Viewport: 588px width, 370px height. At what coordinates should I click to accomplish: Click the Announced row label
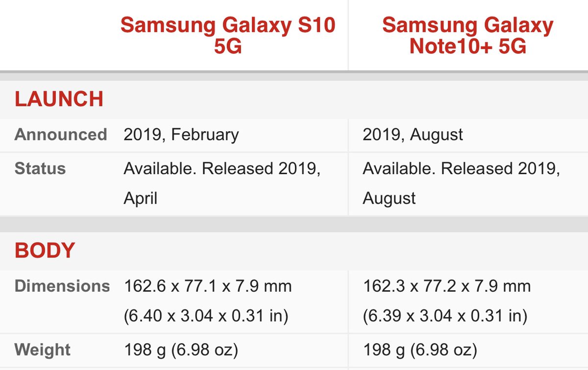pos(61,135)
